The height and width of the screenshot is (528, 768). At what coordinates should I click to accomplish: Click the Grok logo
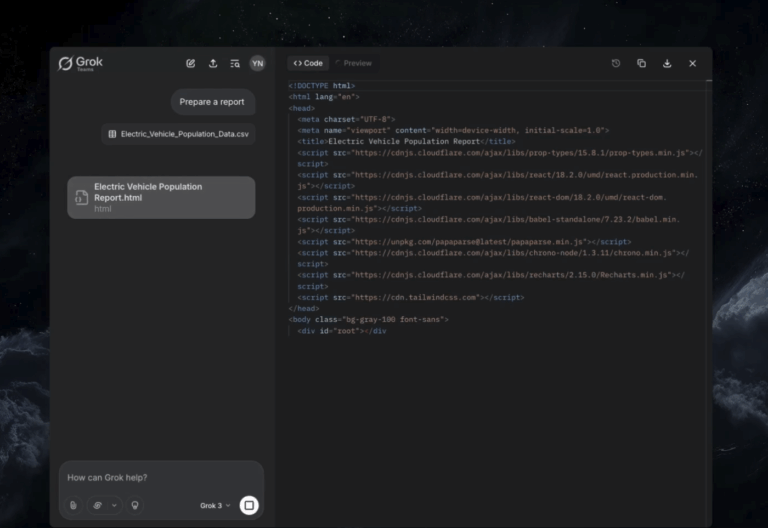tap(80, 63)
